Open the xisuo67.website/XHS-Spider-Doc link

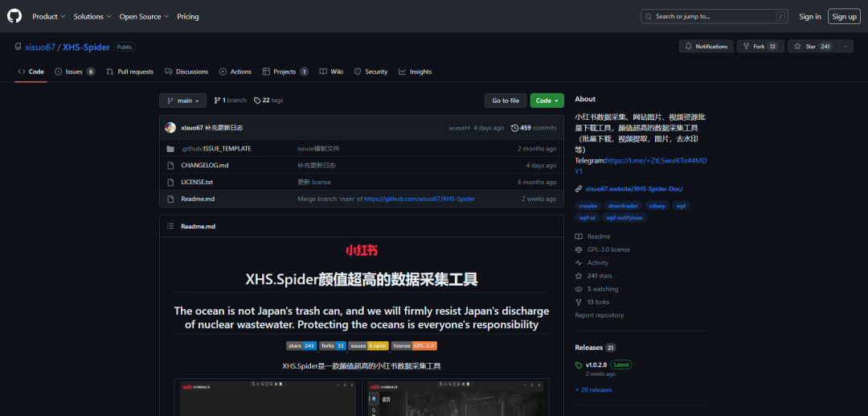click(634, 189)
